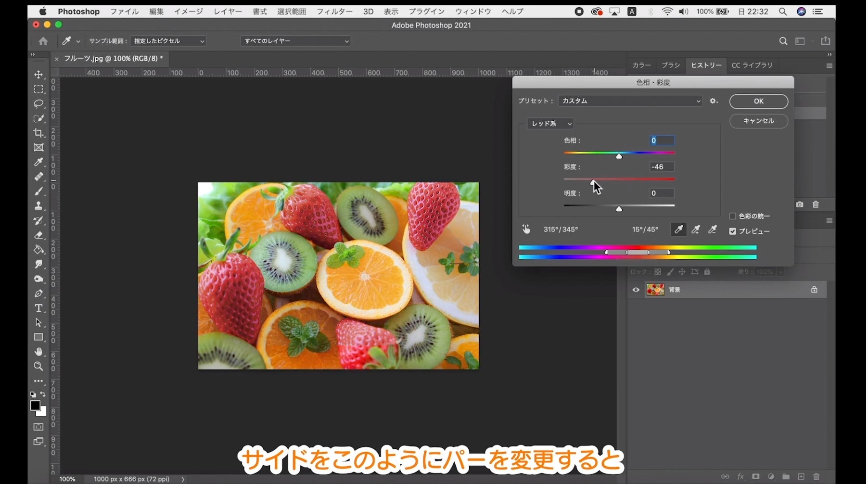This screenshot has width=868, height=484.
Task: Open the プリセット カスタム dropdown
Action: 630,101
